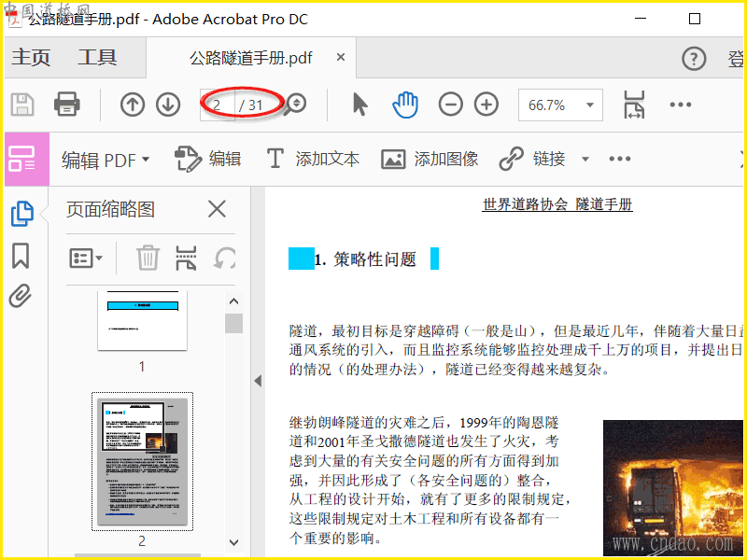
Task: Select the 公路隧道手册.pdf document tab
Action: [x=251, y=58]
